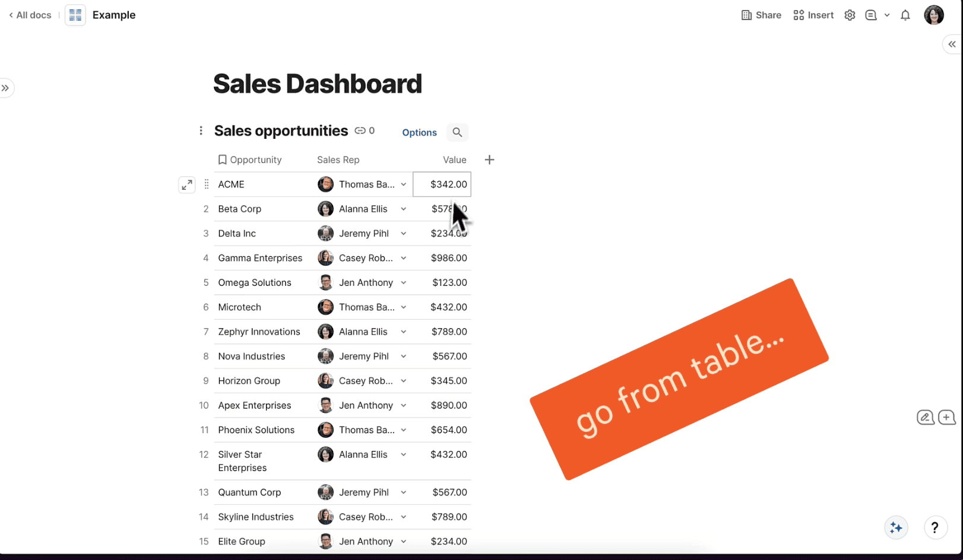Collapse the right side panel
The image size is (963, 560).
952,44
